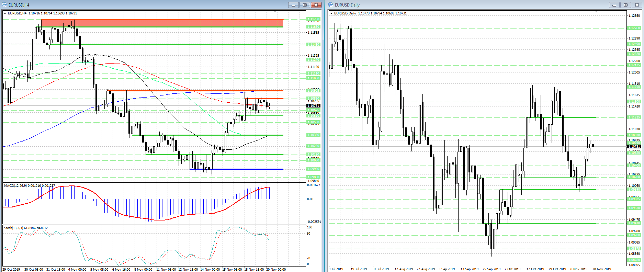Click the '20 Nov 2019' date on Daily time axis

point(602,269)
